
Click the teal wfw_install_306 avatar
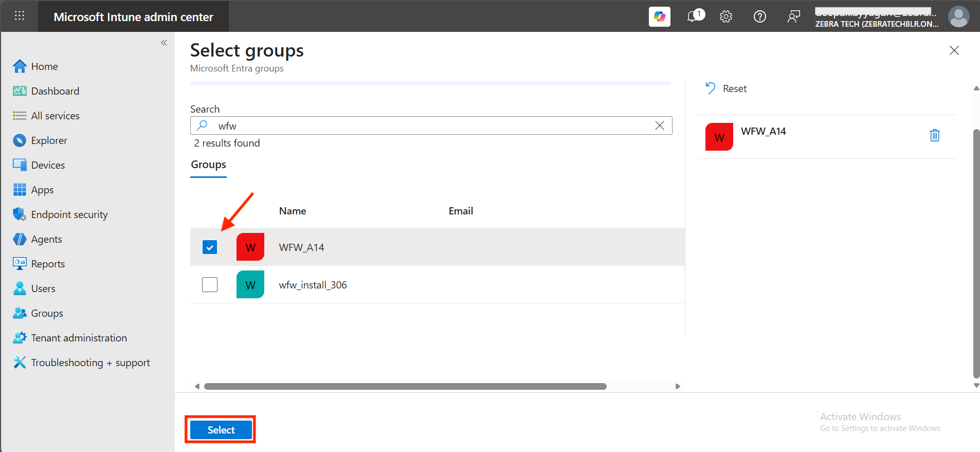250,284
